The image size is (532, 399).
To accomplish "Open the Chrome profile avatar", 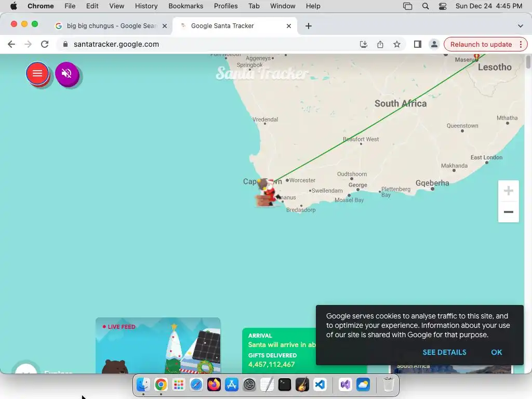I will click(x=434, y=44).
